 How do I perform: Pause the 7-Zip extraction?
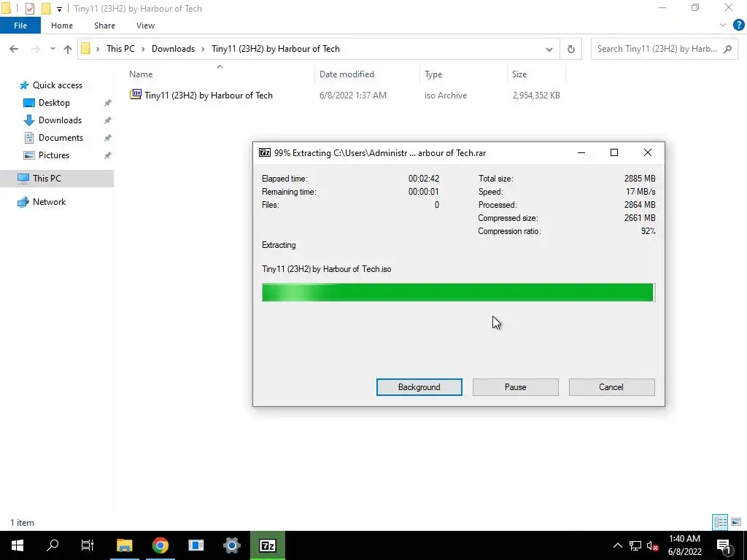[x=516, y=387]
